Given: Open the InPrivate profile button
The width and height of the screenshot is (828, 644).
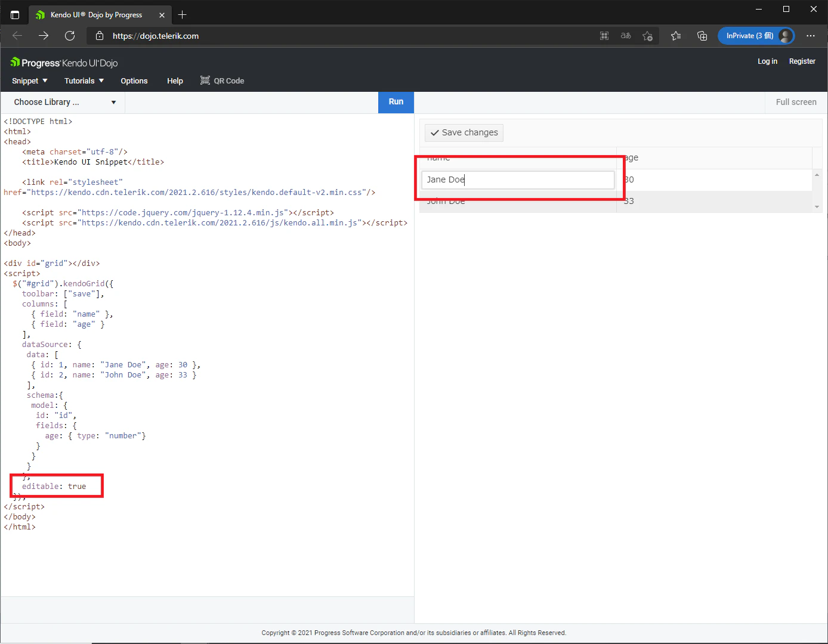Looking at the screenshot, I should tap(756, 36).
